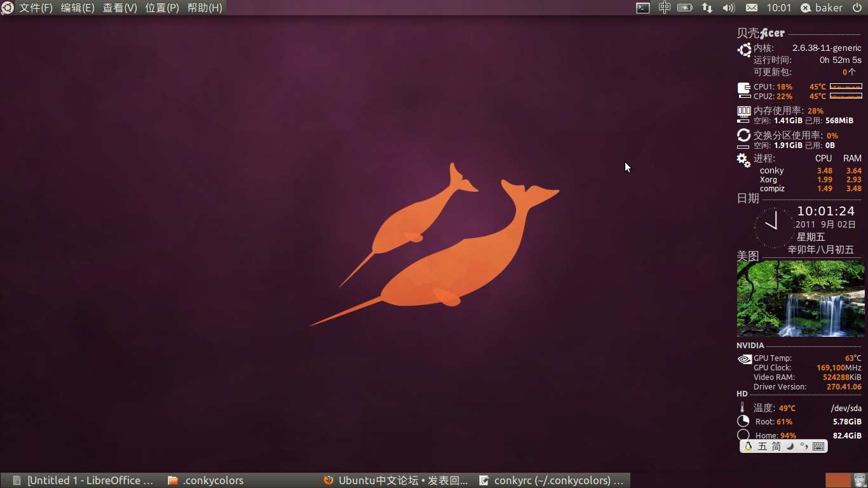Viewport: 868px width, 488px height.
Task: Click the 中 input method indicator
Action: [x=665, y=8]
